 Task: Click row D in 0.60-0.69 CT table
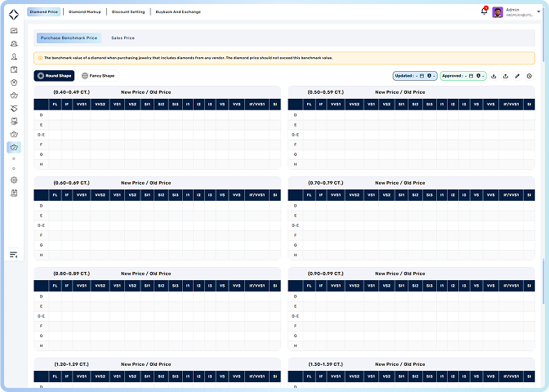pos(157,206)
